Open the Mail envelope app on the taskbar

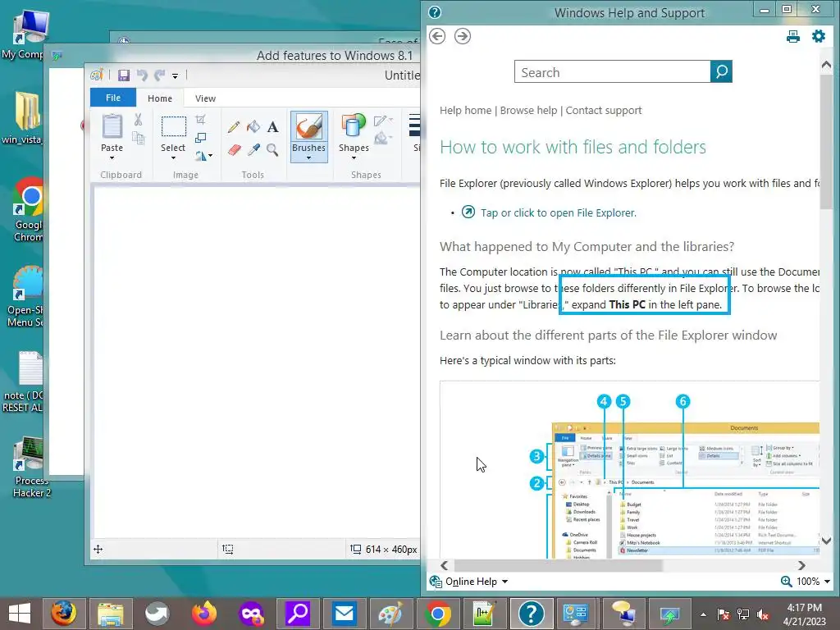(x=344, y=614)
